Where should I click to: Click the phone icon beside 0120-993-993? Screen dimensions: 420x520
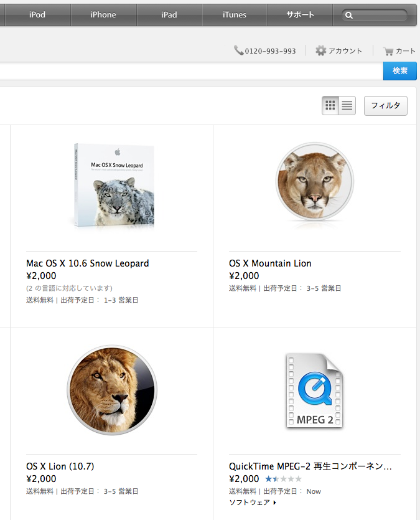point(238,50)
